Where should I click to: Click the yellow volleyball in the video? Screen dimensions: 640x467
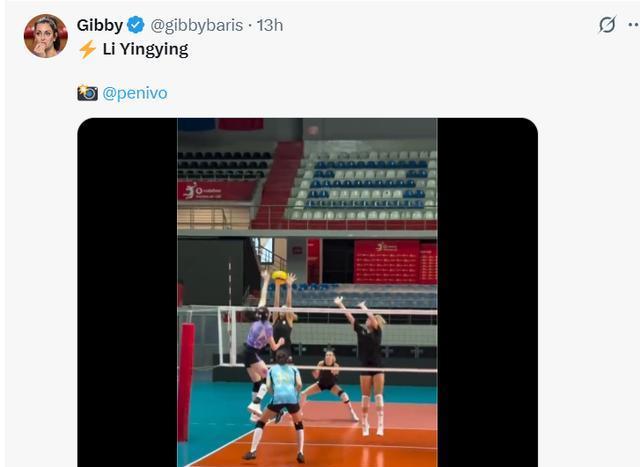point(280,277)
